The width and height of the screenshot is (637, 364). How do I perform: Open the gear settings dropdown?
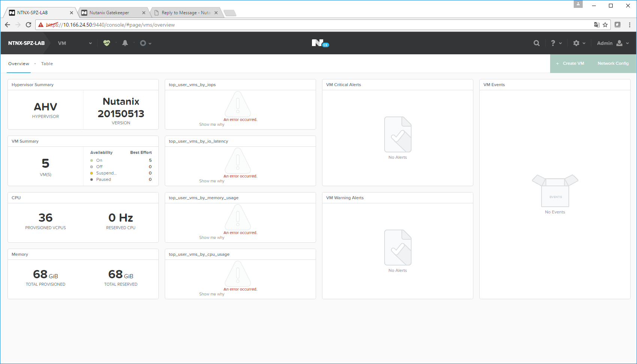click(579, 43)
